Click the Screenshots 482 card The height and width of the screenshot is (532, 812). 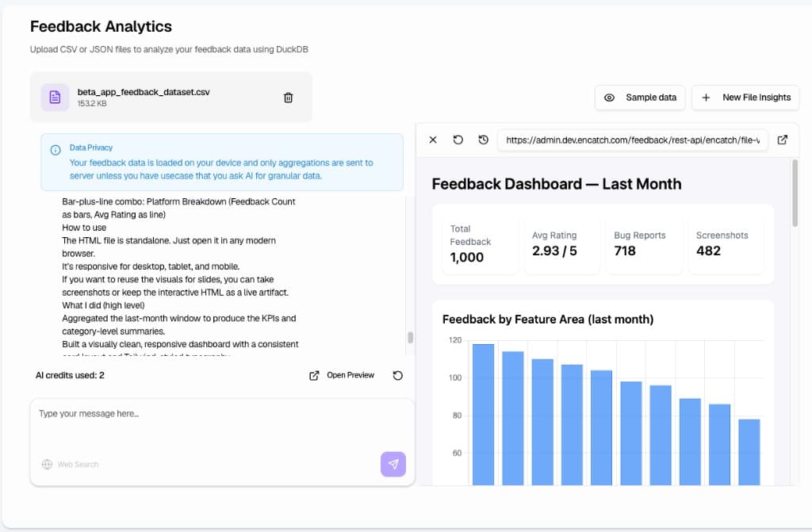pyautogui.click(x=726, y=244)
